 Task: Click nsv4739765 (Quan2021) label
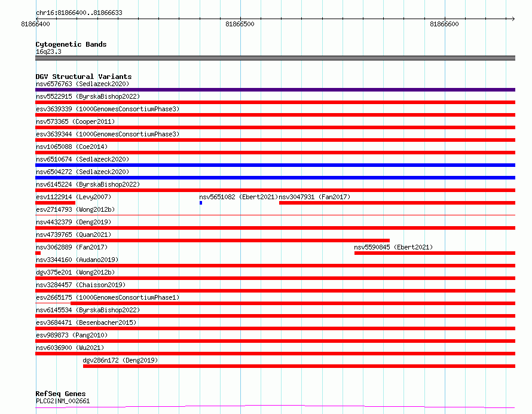(x=74, y=235)
